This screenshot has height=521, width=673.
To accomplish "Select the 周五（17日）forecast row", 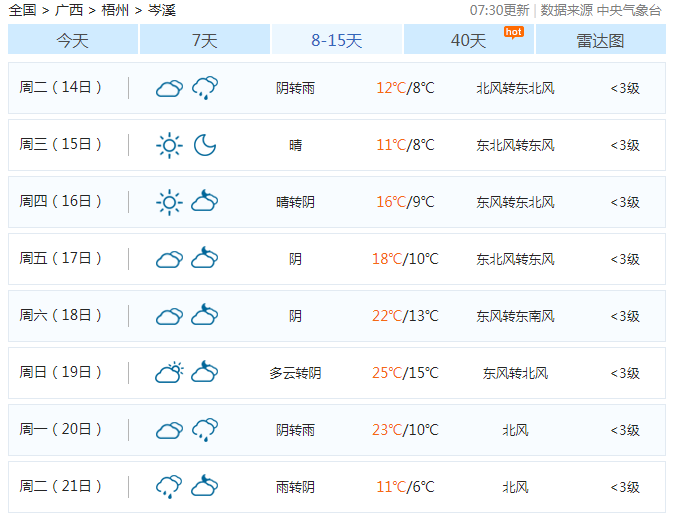I will [x=336, y=259].
